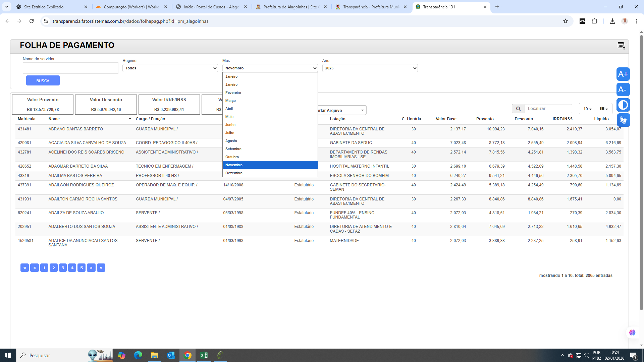Expand the 10 rows-per-page dropdown

pyautogui.click(x=587, y=109)
